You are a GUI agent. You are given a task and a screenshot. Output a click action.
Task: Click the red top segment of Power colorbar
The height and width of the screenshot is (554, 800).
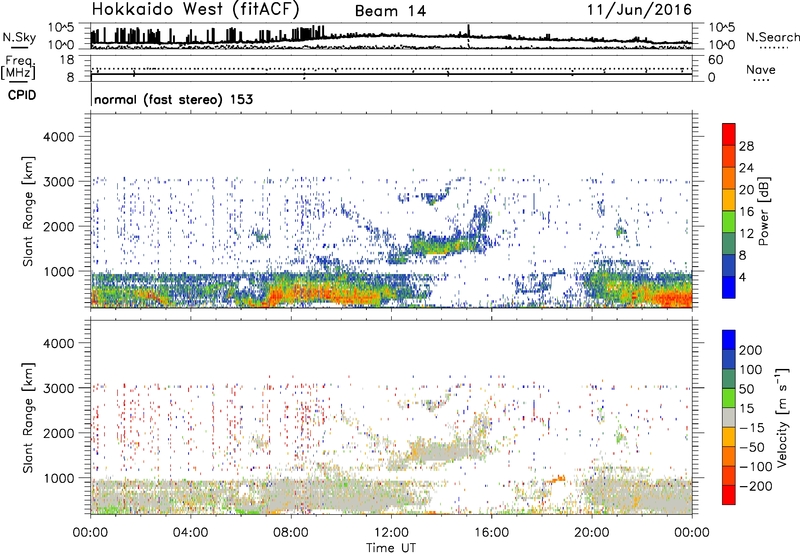point(729,135)
